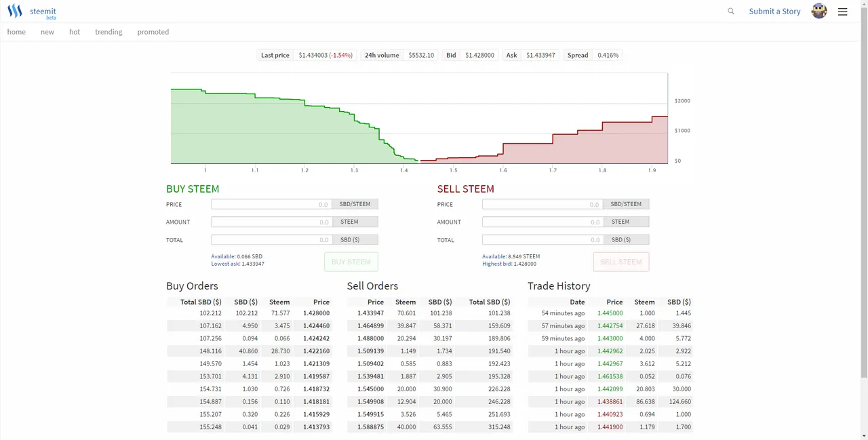The width and height of the screenshot is (868, 440).
Task: Select buy order priced 1.424242
Action: (249, 338)
